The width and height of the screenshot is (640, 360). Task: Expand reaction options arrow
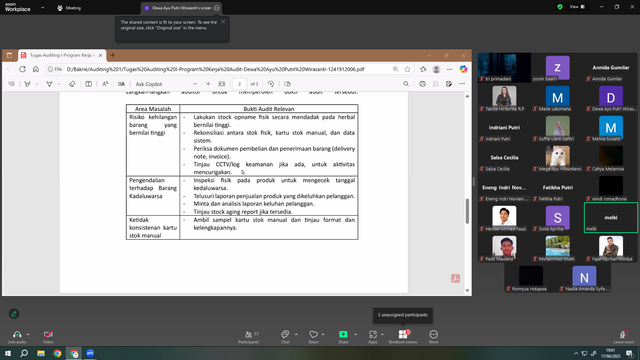point(323,334)
